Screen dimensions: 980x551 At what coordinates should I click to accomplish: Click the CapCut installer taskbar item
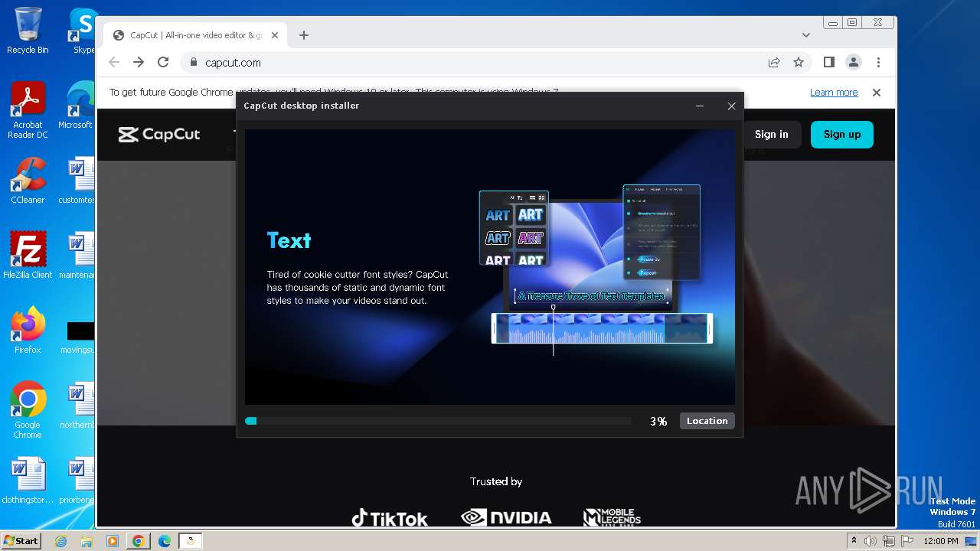coord(191,541)
